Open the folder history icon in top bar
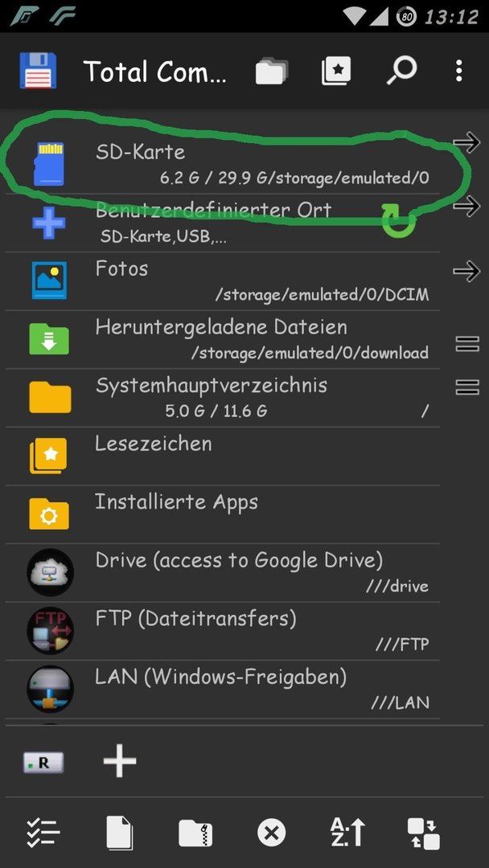Screen dimensions: 489x868 [271, 72]
